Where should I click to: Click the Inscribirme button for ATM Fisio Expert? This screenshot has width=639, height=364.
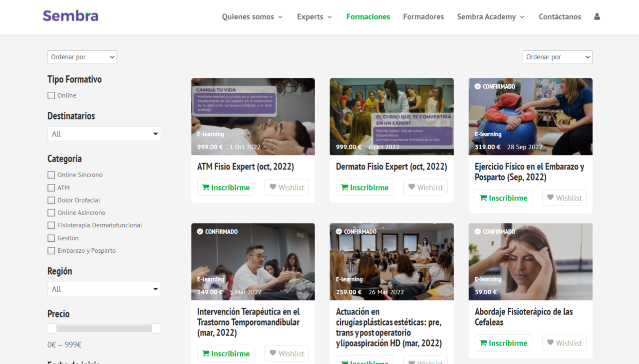[x=226, y=187]
